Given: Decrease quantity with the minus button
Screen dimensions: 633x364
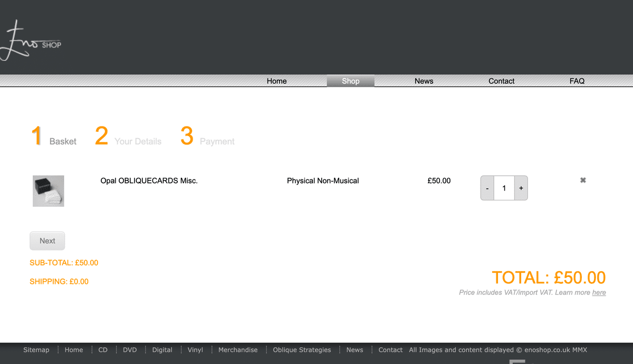Looking at the screenshot, I should (x=487, y=188).
